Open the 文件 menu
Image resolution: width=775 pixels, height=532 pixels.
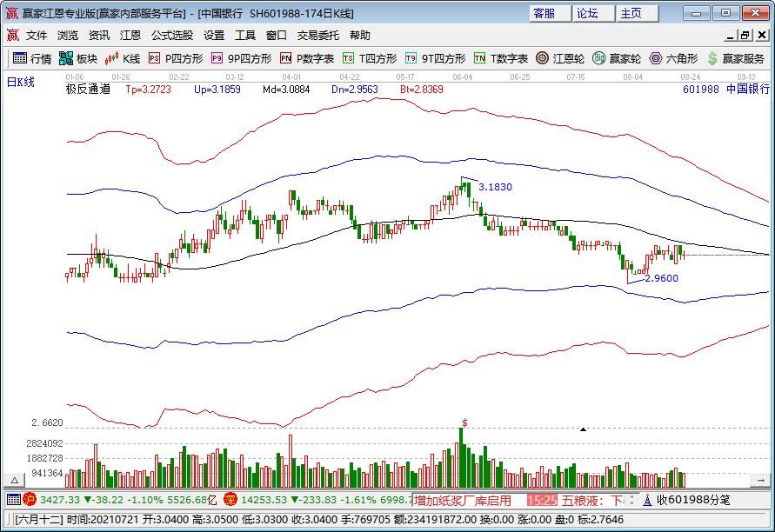pyautogui.click(x=37, y=36)
